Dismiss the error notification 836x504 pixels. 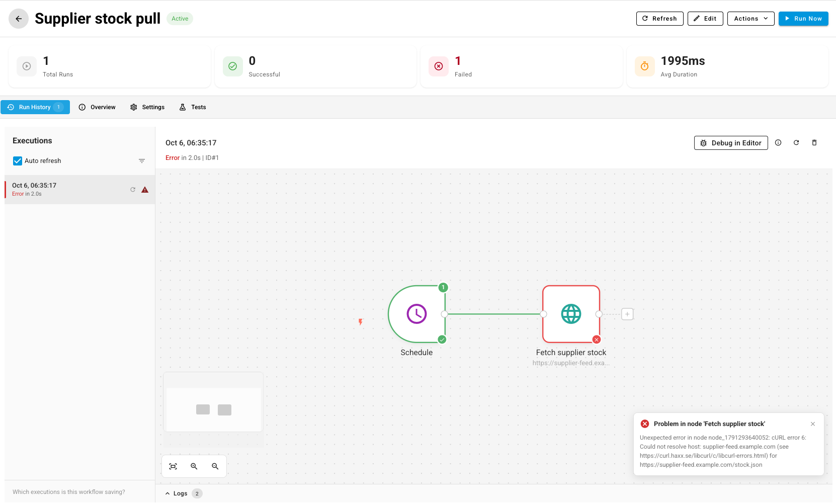[x=813, y=424]
